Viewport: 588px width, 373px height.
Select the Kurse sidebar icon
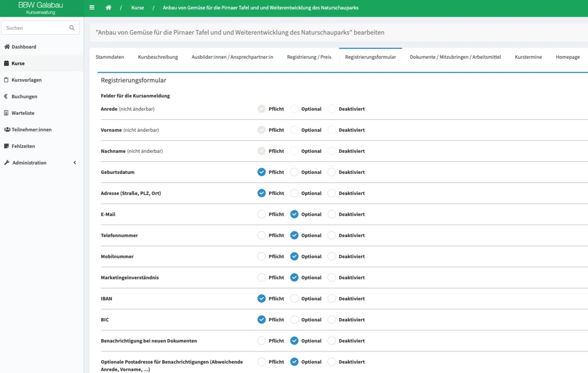tap(7, 63)
